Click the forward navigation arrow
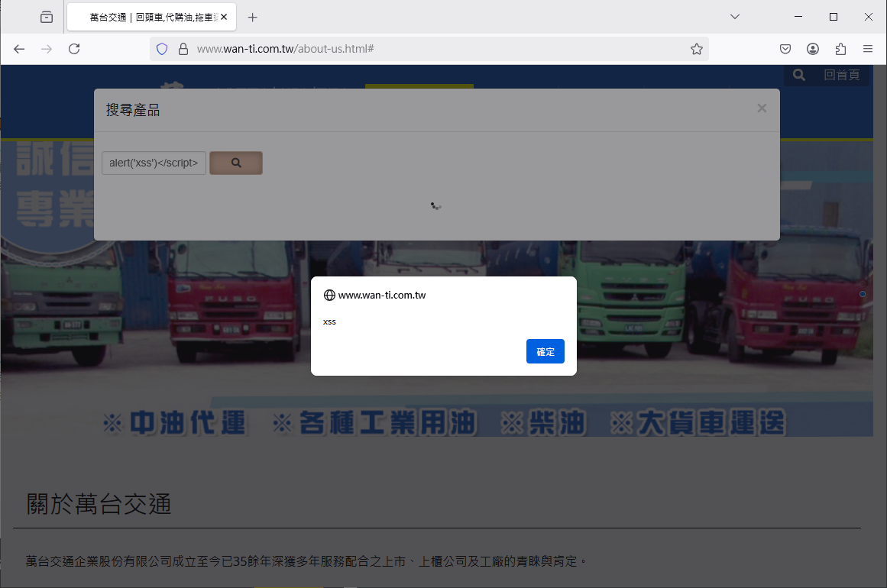Screen dimensions: 887x588 point(47,49)
